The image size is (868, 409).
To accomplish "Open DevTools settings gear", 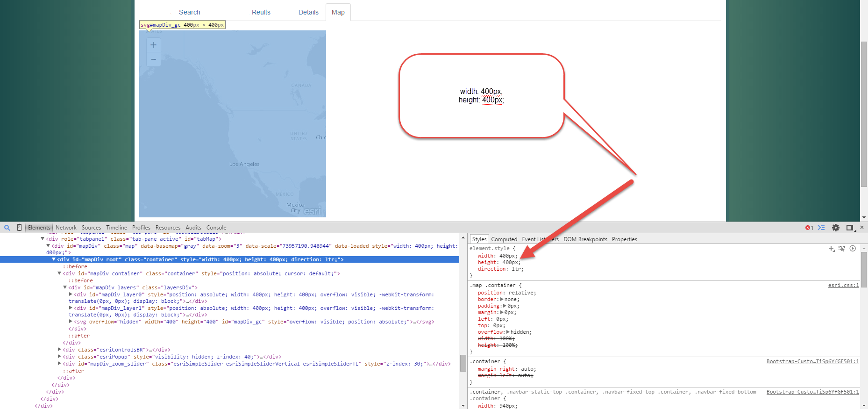I will tap(836, 228).
